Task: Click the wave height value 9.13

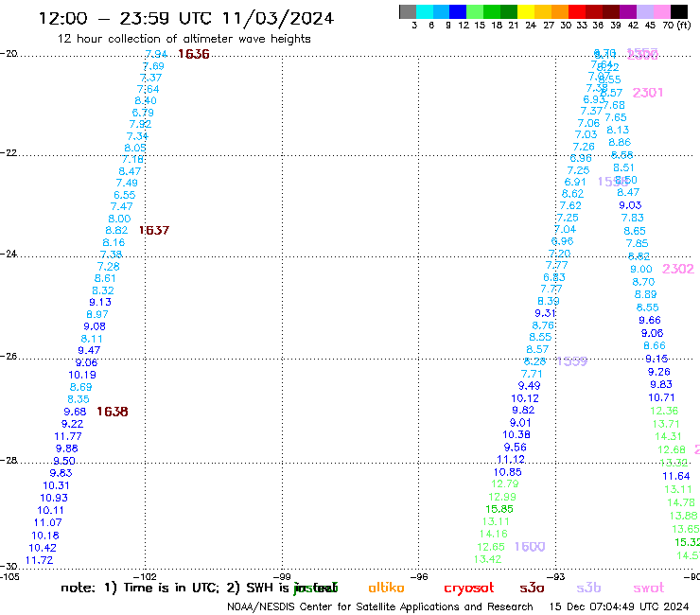Action: click(100, 303)
